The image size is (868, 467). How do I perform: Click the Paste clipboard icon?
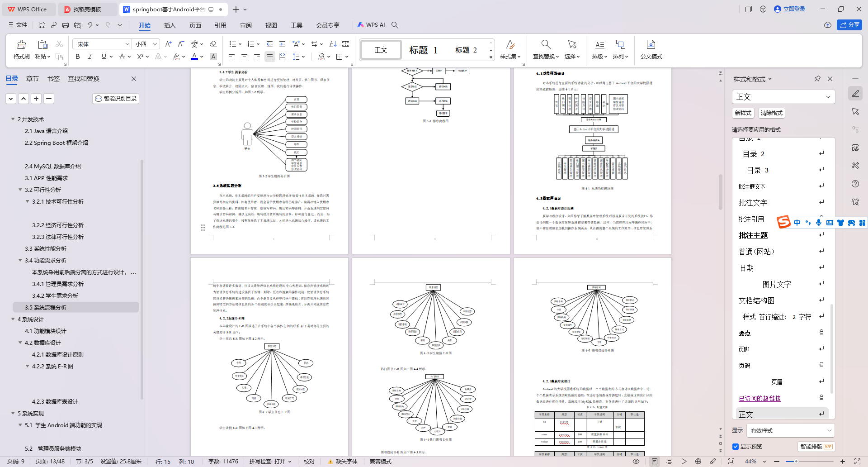coord(42,44)
